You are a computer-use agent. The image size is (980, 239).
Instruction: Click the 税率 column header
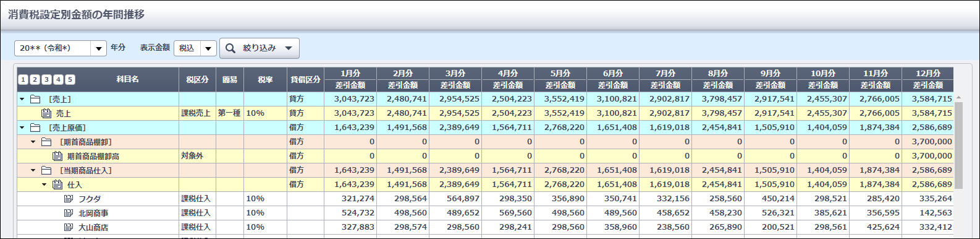[265, 79]
